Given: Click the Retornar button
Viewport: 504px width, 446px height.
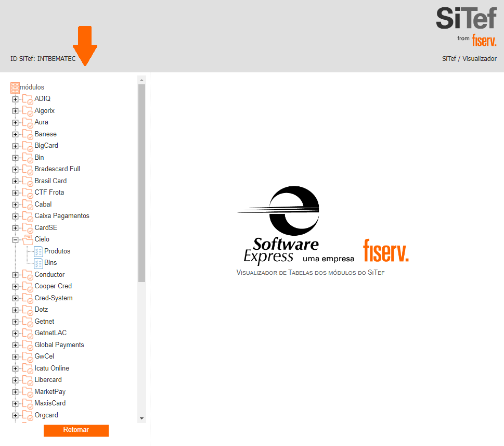Looking at the screenshot, I should (76, 430).
